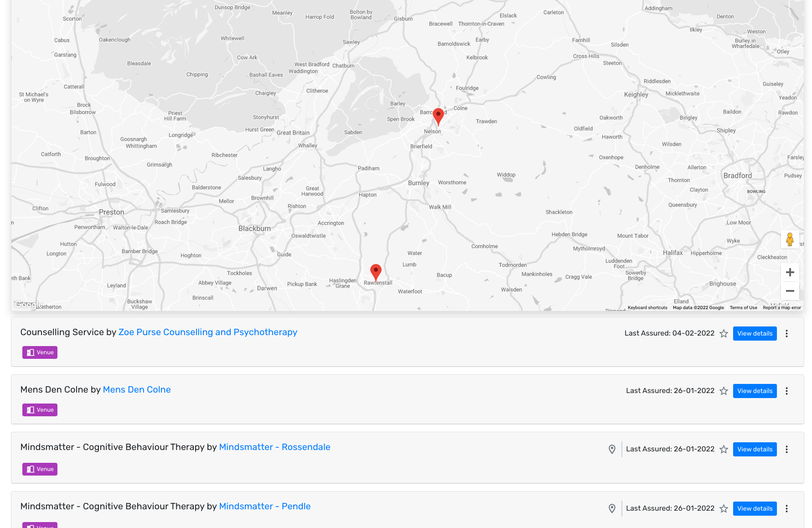Viewport: 812px width, 528px height.
Task: Favourite the Zoe Purse Counselling Service star
Action: (x=724, y=333)
